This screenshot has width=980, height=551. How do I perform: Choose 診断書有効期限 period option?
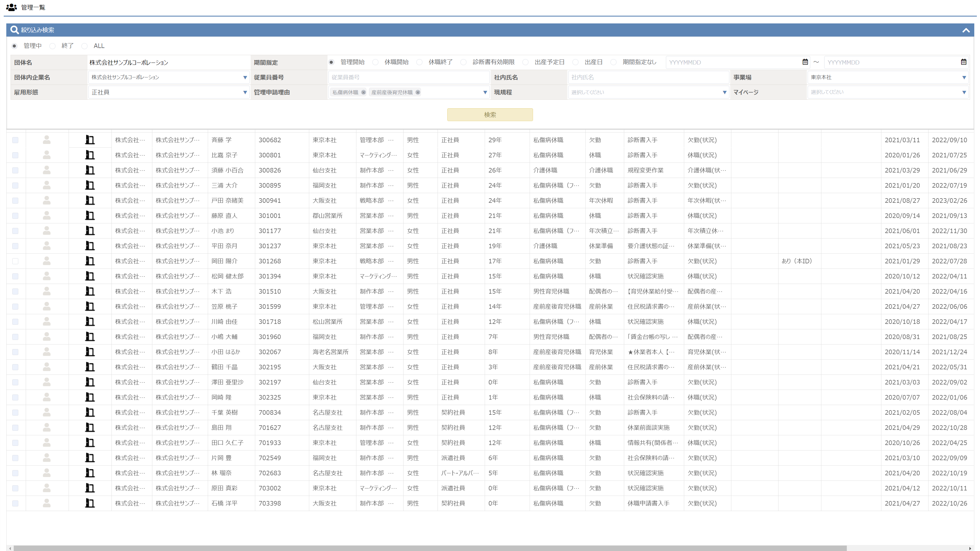(x=463, y=62)
